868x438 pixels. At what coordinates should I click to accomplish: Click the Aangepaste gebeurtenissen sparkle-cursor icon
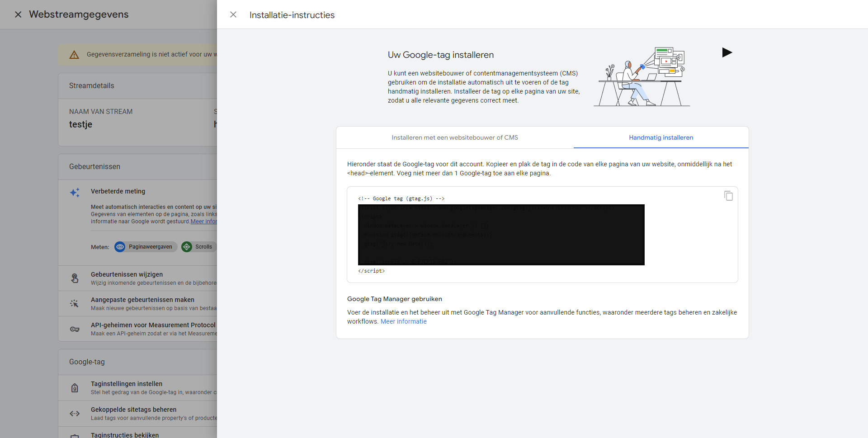pos(75,303)
